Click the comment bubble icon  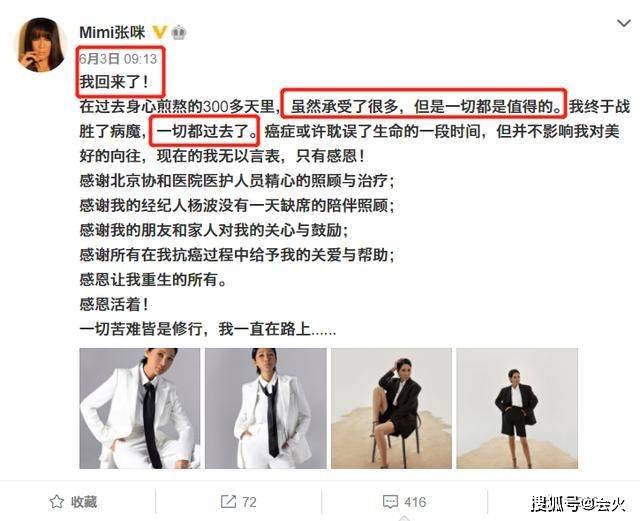(390, 502)
